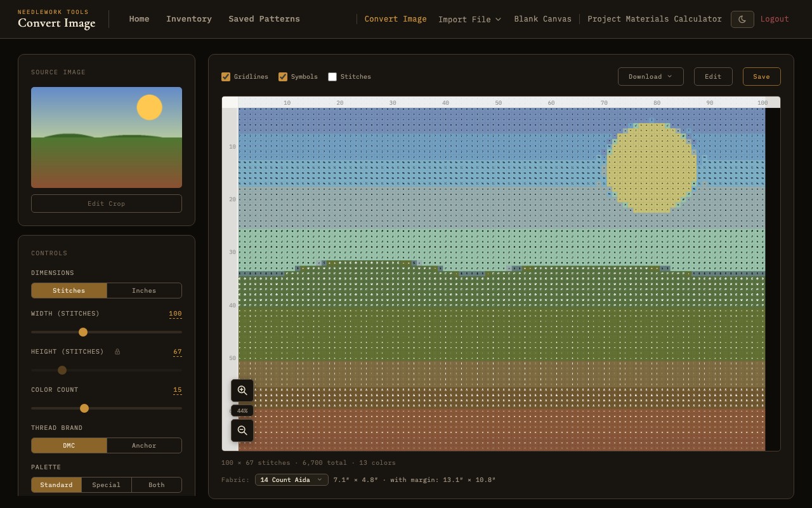Navigate to the Inventory page
Screen dimensions: 812x508
coord(188,19)
